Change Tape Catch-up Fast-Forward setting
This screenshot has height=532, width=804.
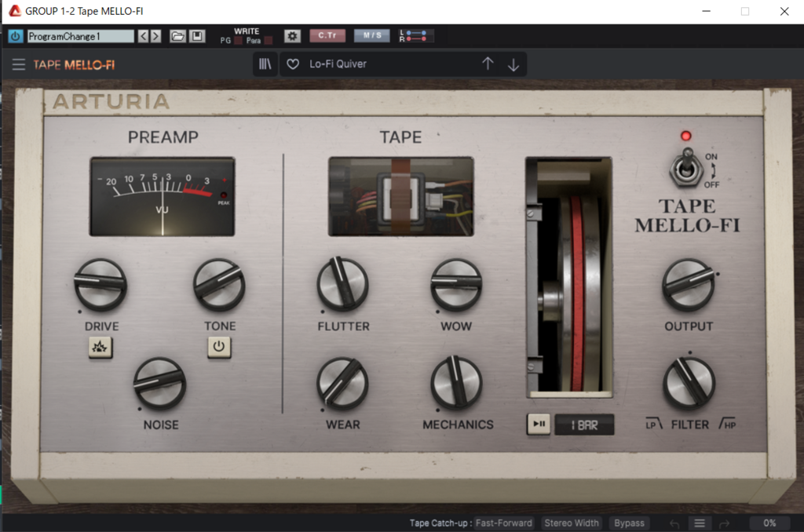click(503, 523)
